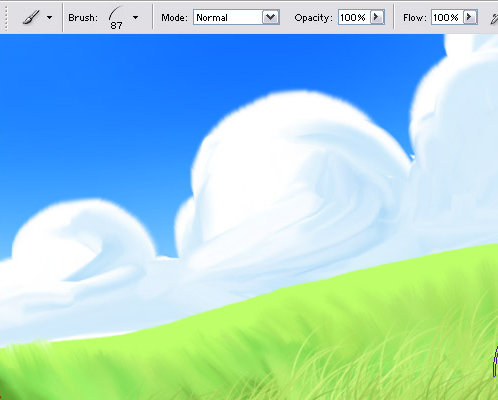498x400 pixels.
Task: Click inside the Opacity 100% field
Action: coord(354,17)
